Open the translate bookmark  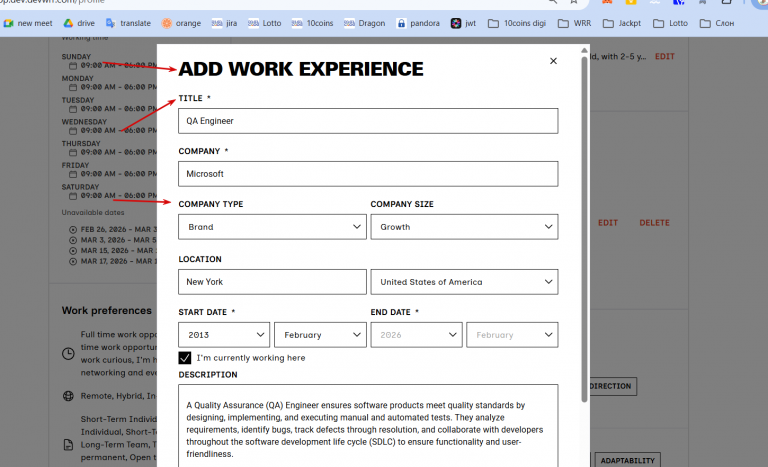pyautogui.click(x=128, y=23)
